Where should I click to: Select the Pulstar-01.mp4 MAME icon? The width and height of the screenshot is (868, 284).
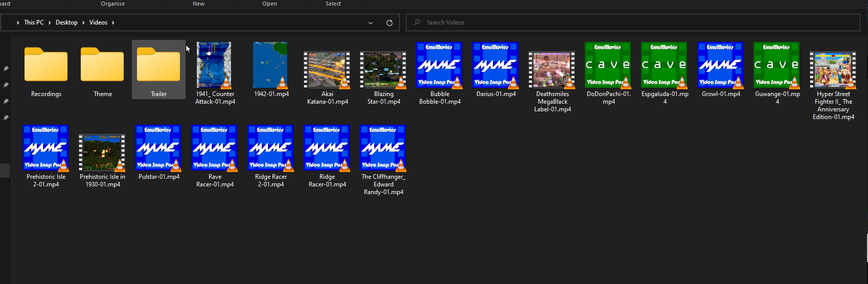click(158, 148)
